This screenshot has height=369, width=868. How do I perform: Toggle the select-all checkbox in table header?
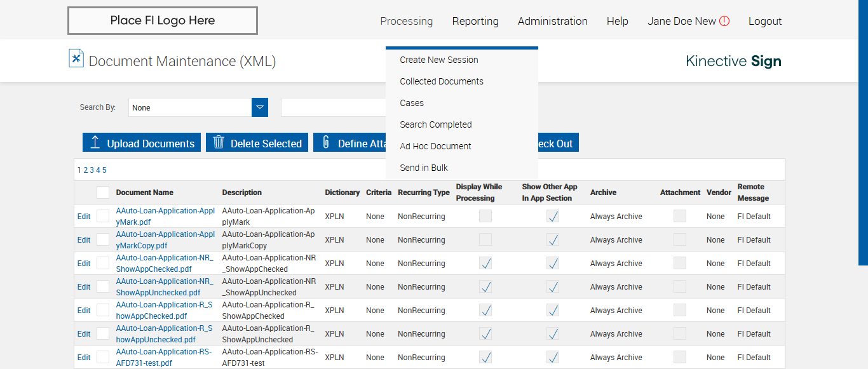tap(103, 192)
